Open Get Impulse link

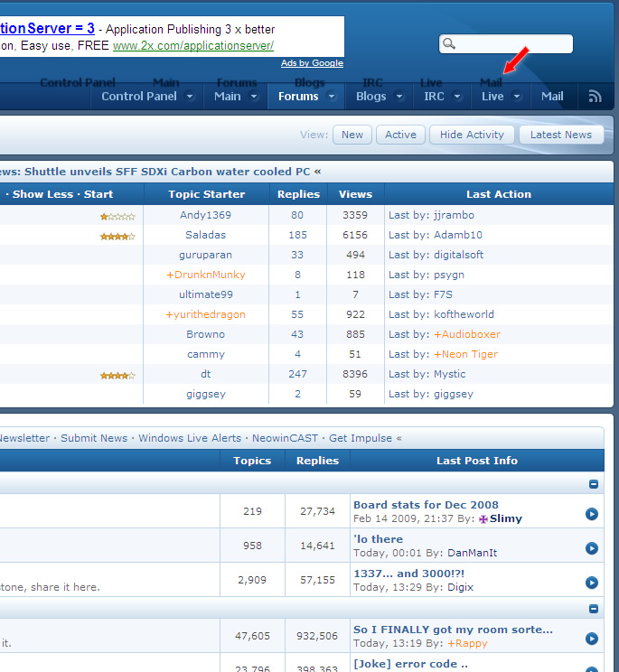coord(361,438)
